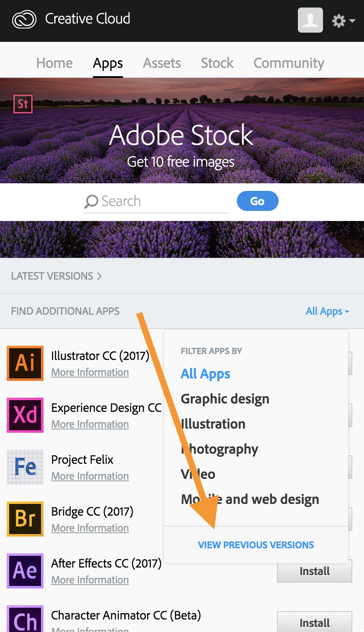
Task: Switch to the Assets tab
Action: [162, 63]
